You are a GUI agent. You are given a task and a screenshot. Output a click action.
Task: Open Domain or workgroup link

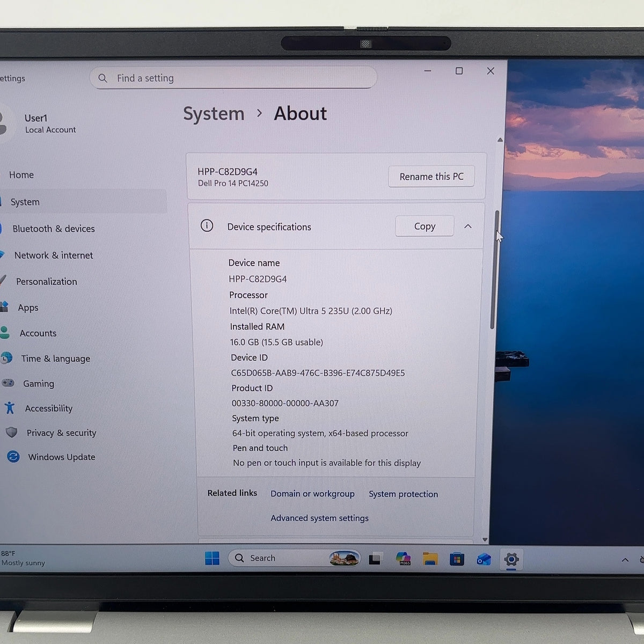click(x=312, y=494)
